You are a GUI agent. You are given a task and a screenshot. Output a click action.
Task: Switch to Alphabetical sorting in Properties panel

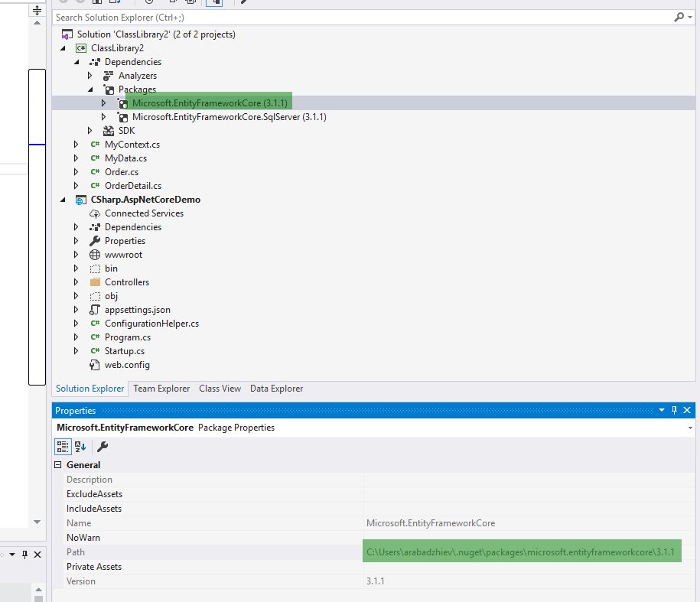pos(80,447)
